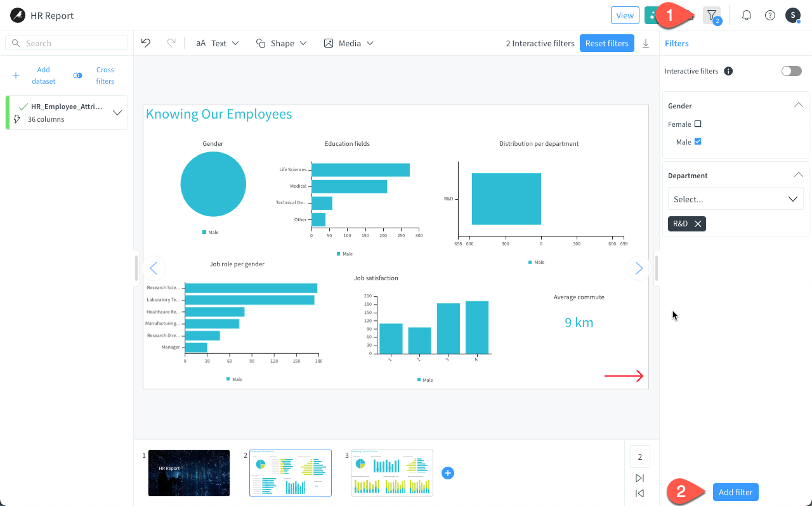Go to the next slide arrow
The width and height of the screenshot is (812, 506).
[638, 268]
